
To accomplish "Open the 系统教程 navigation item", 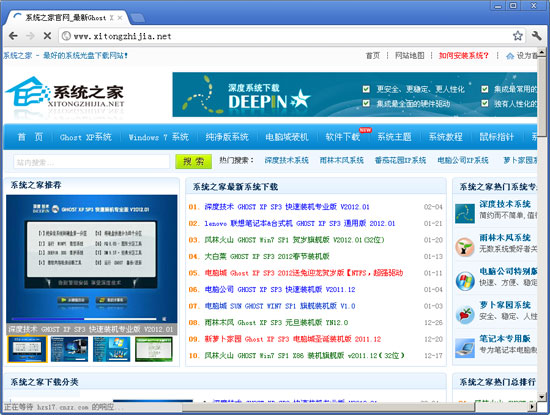I will click(x=445, y=137).
